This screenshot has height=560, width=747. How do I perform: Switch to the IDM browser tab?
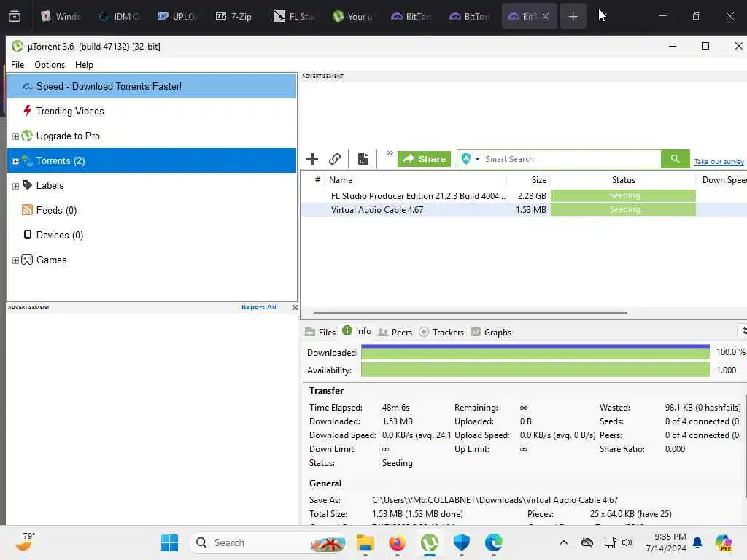click(119, 17)
